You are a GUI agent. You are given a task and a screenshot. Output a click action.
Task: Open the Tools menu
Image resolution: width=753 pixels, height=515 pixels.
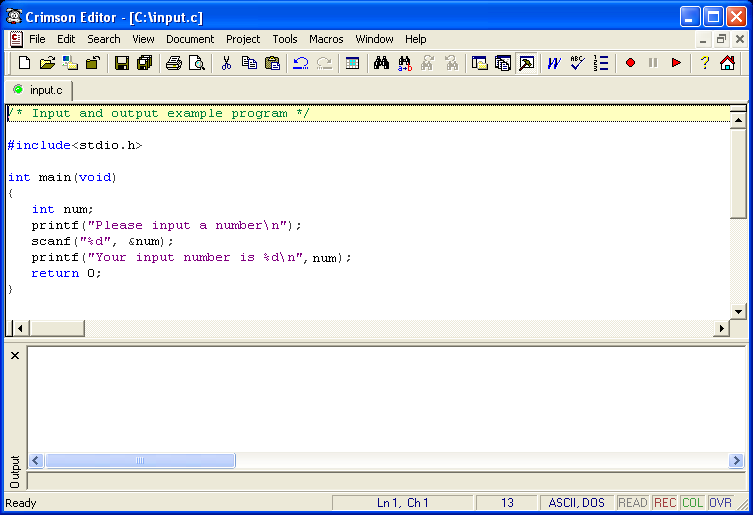[285, 39]
